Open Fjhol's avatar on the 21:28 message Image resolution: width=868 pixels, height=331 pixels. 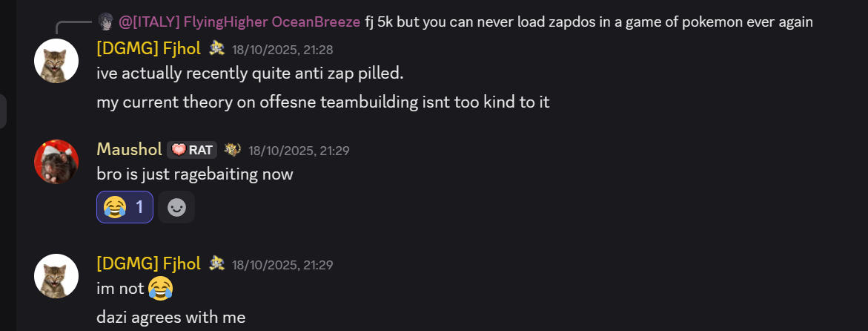click(x=56, y=61)
